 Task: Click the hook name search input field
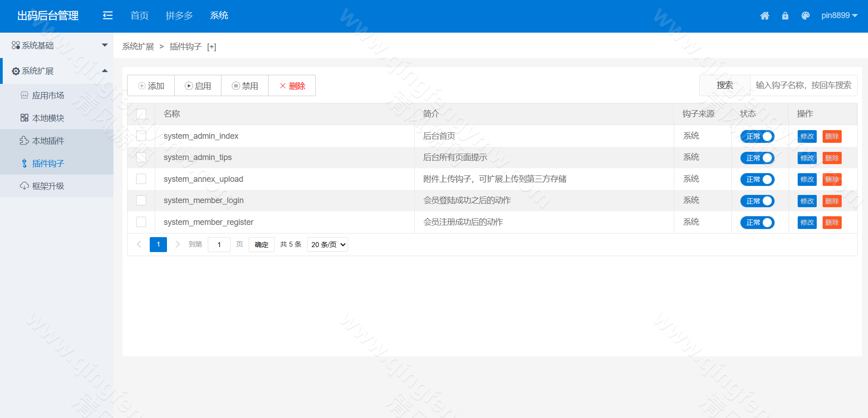tap(803, 85)
